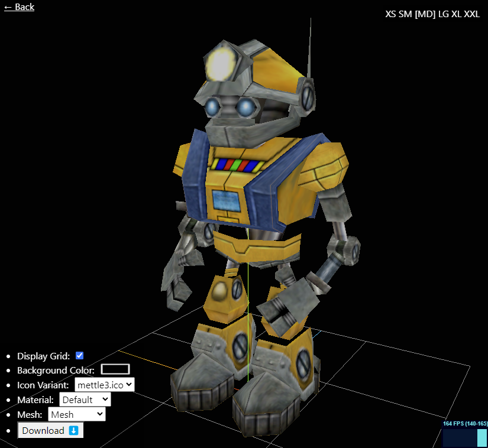Select the SM size option

[x=405, y=14]
